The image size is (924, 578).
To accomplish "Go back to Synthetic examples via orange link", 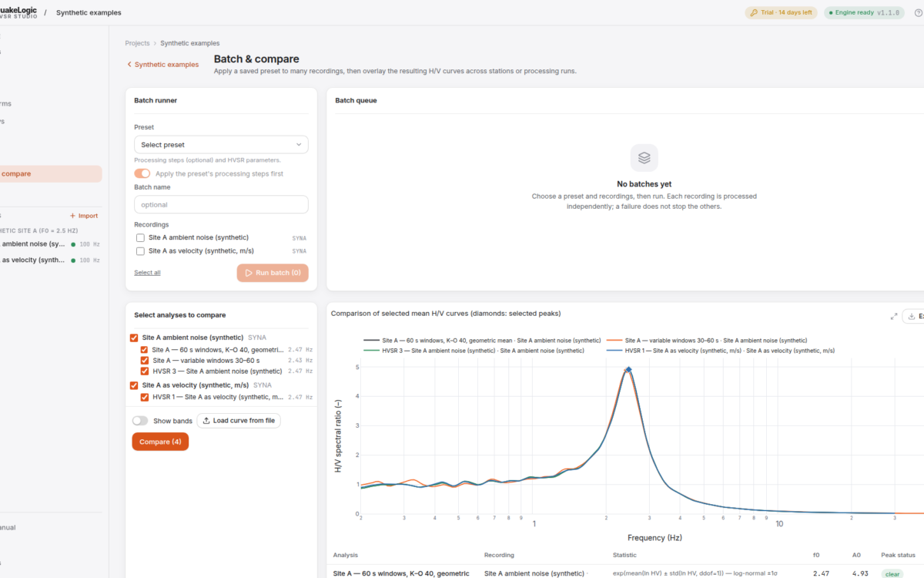I will click(162, 65).
